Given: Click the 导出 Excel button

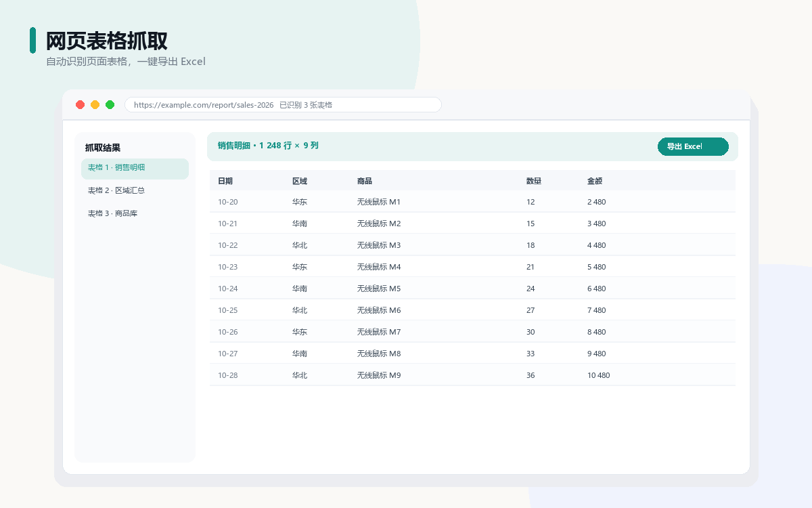Looking at the screenshot, I should click(693, 146).
